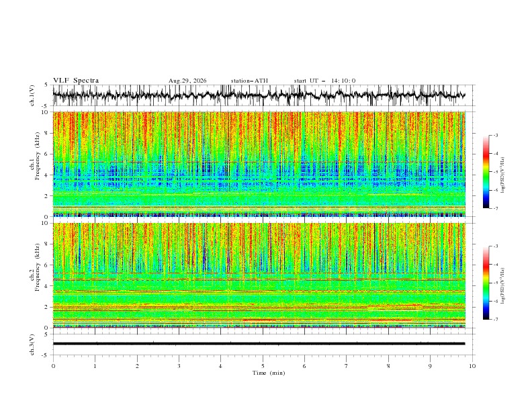Image resolution: width=532 pixels, height=411 pixels.
Task: Click the ch.2 spectrogram plot area
Action: tap(259, 275)
